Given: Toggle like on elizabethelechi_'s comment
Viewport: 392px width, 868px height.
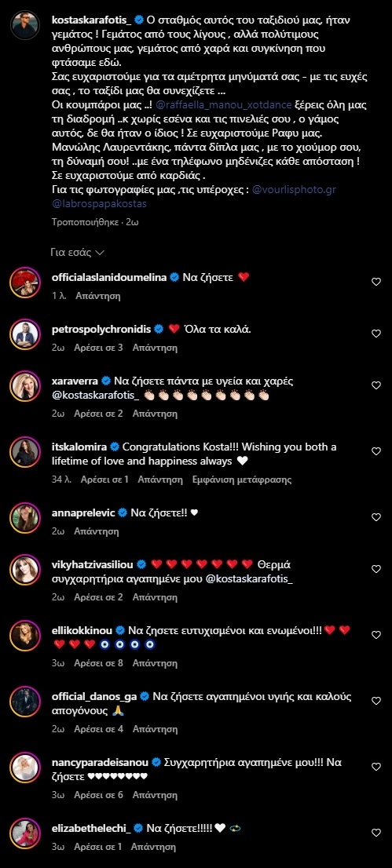Looking at the screenshot, I should coord(376,833).
